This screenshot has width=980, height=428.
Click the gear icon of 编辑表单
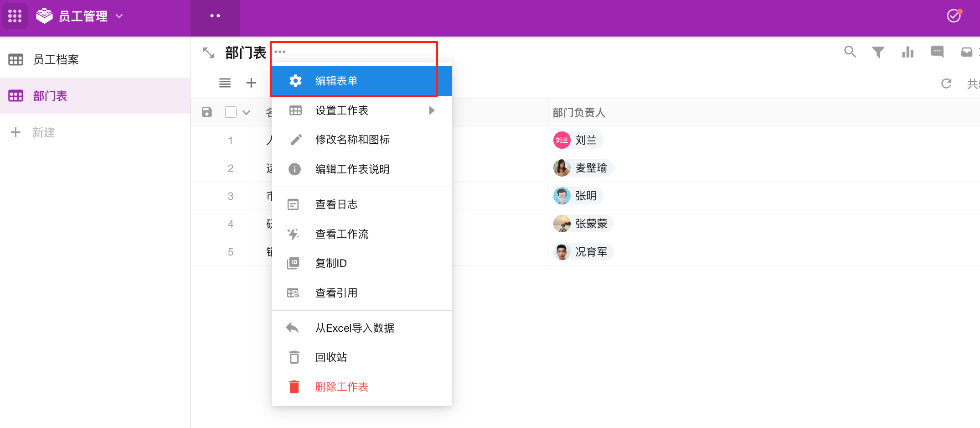295,81
